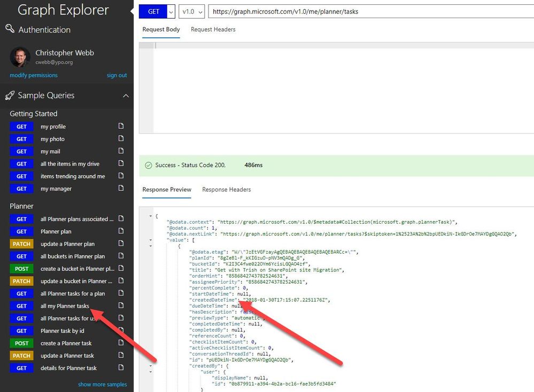Open the HTTP method GET dropdown
Screen dimensions: 534x392
pyautogui.click(x=171, y=12)
